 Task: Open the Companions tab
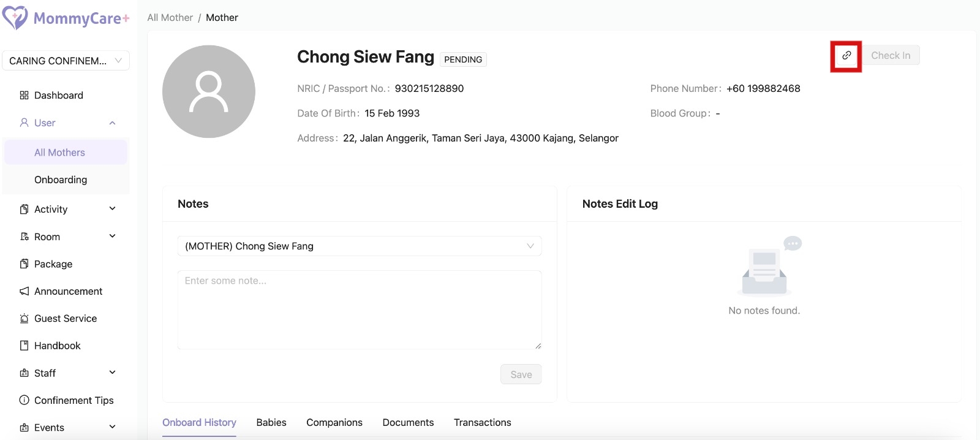[334, 423]
